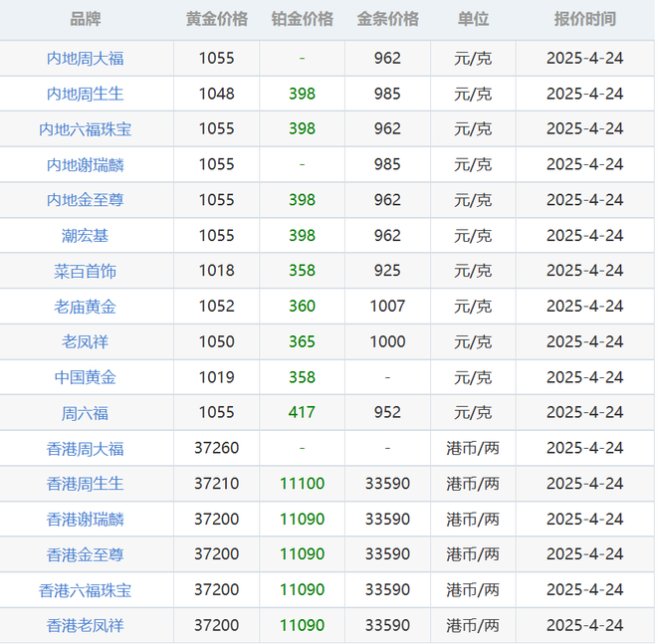
Task: Open the 老庙黄金 brand link
Action: coord(85,307)
